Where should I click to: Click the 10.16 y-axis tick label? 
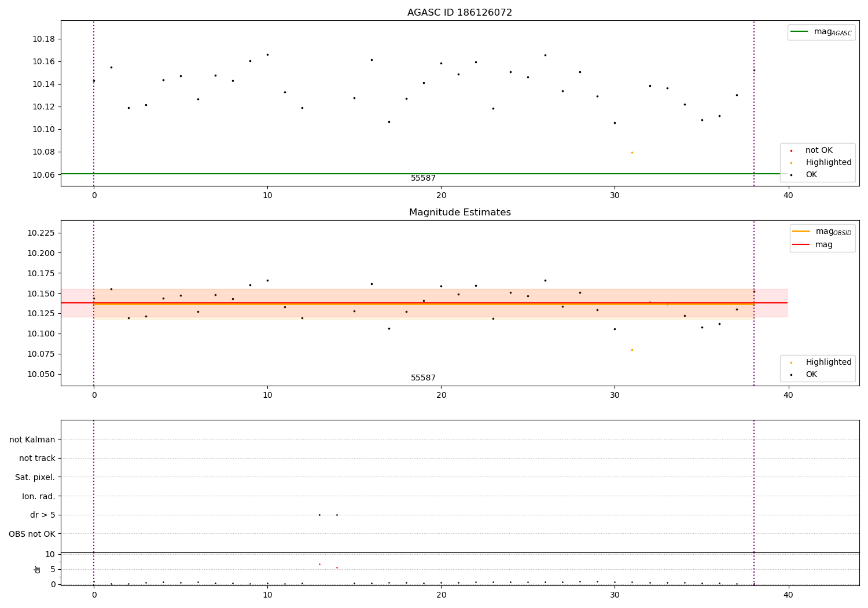43,61
